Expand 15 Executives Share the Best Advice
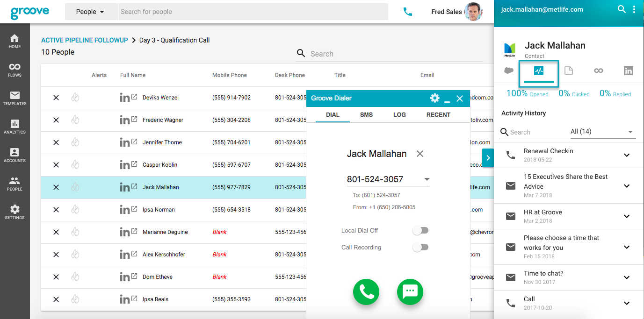The height and width of the screenshot is (319, 644). pyautogui.click(x=627, y=186)
